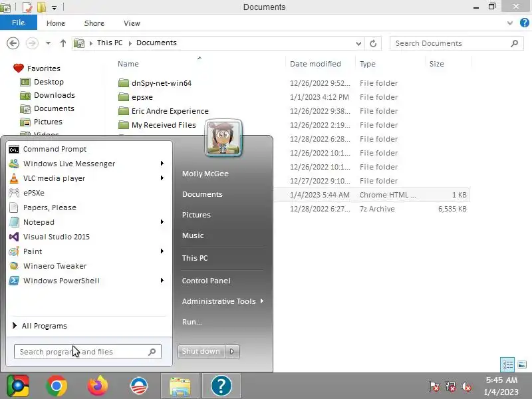Open Music from Start menu
Screen dimensions: 532x399
point(193,235)
